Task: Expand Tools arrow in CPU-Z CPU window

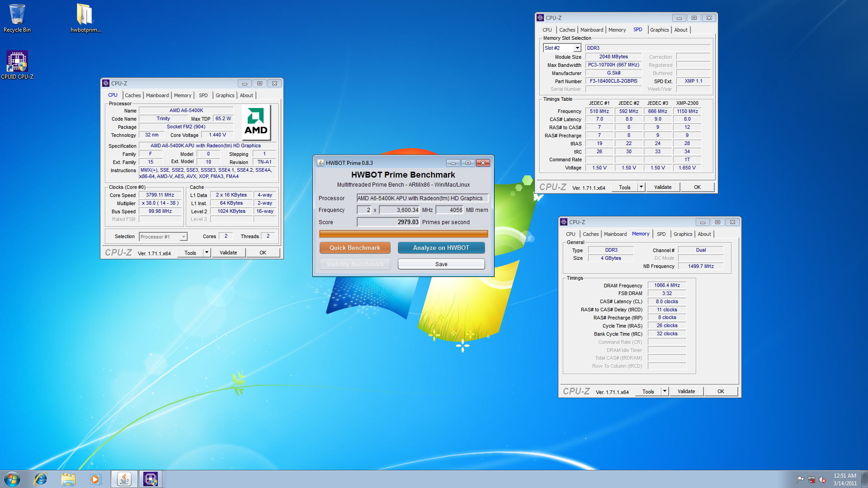Action: coord(207,253)
